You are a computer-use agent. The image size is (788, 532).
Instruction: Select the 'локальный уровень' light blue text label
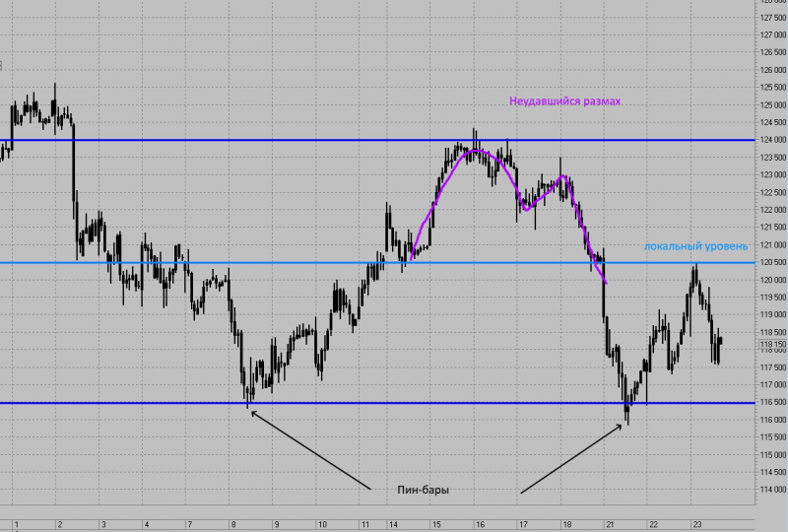tap(695, 246)
